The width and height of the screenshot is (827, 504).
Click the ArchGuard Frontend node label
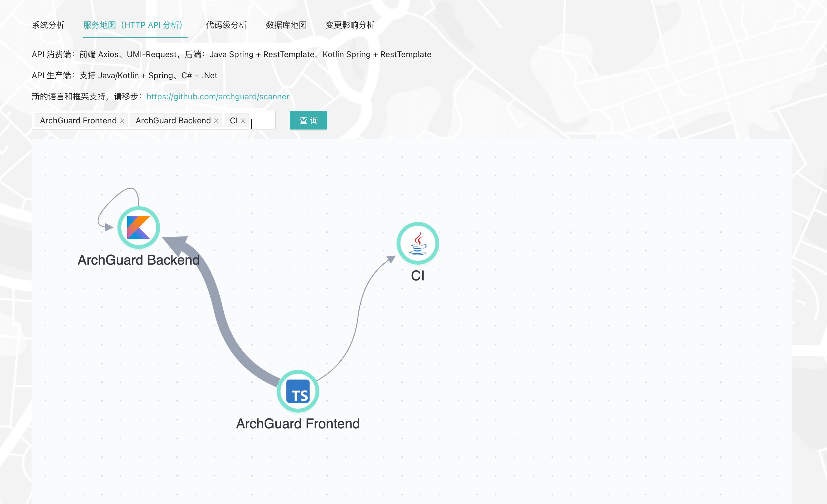(x=298, y=424)
